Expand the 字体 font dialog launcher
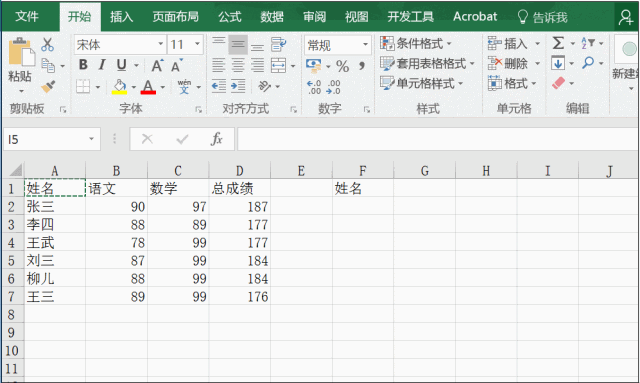640x383 pixels. tap(198, 109)
